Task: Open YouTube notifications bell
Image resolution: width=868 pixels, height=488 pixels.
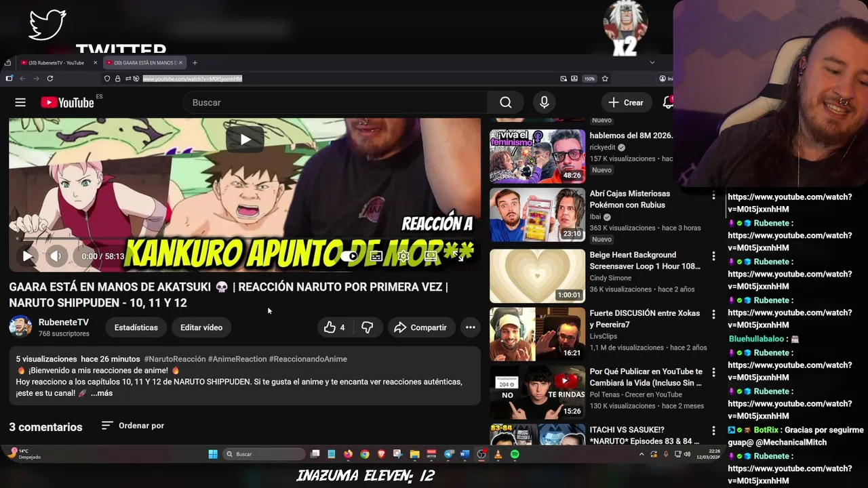Action: 668,102
